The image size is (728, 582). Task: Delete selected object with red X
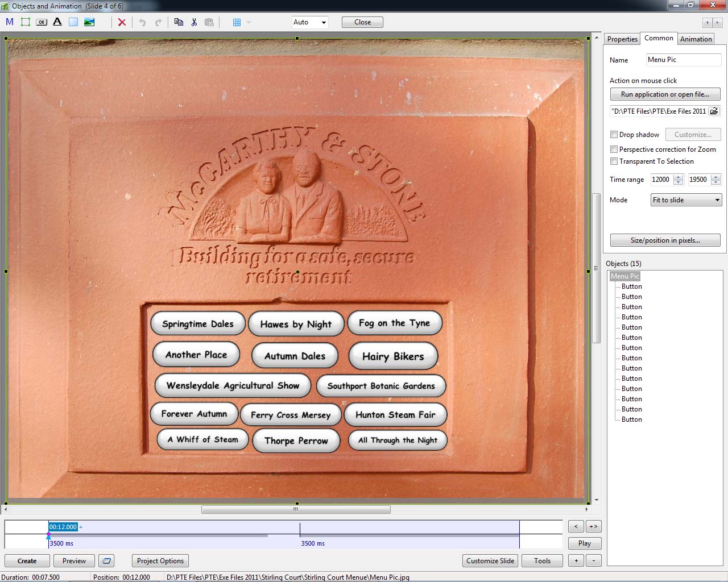pyautogui.click(x=122, y=22)
